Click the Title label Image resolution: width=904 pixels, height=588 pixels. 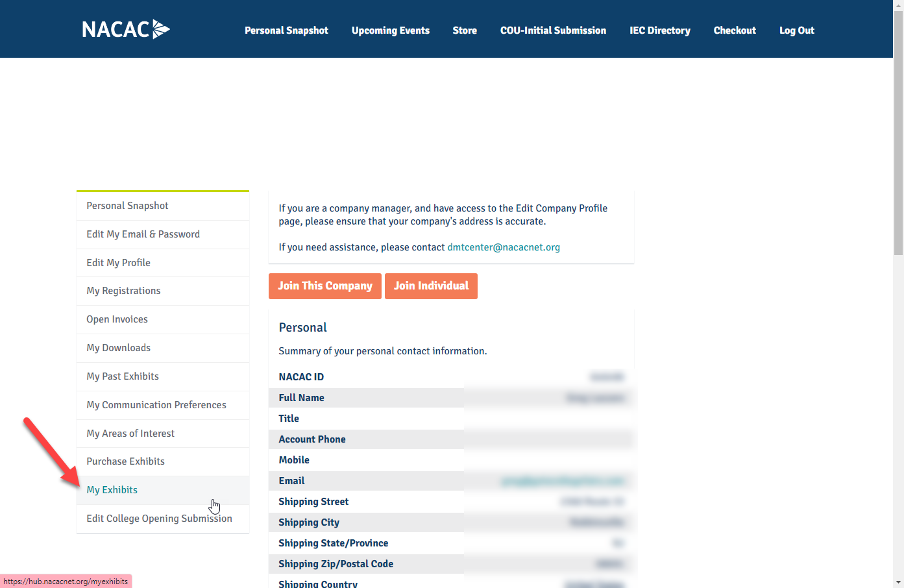coord(289,419)
